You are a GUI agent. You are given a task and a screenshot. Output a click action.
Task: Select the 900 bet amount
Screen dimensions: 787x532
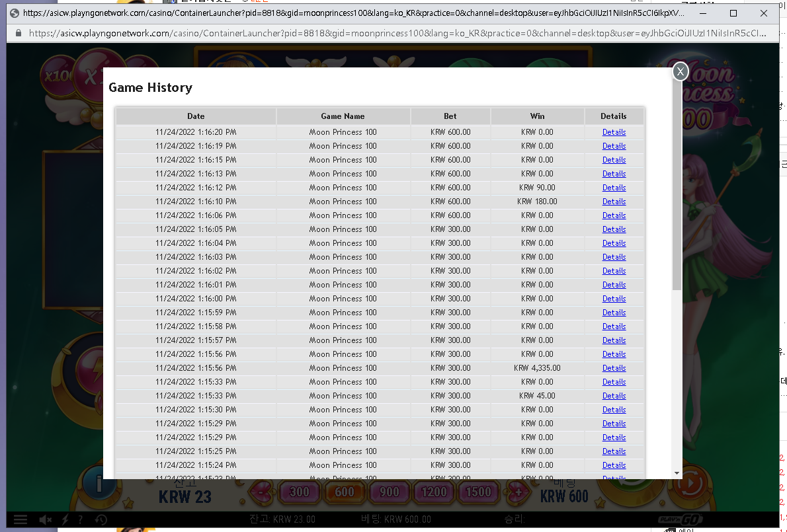389,492
